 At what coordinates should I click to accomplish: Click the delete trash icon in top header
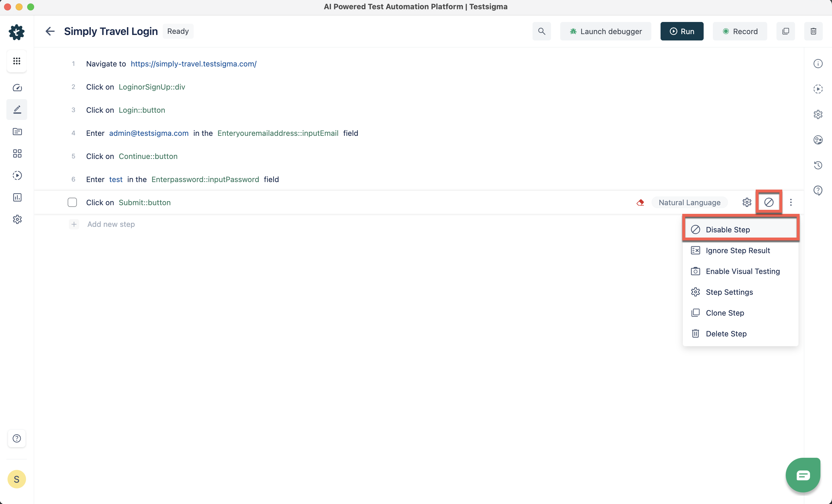point(813,31)
